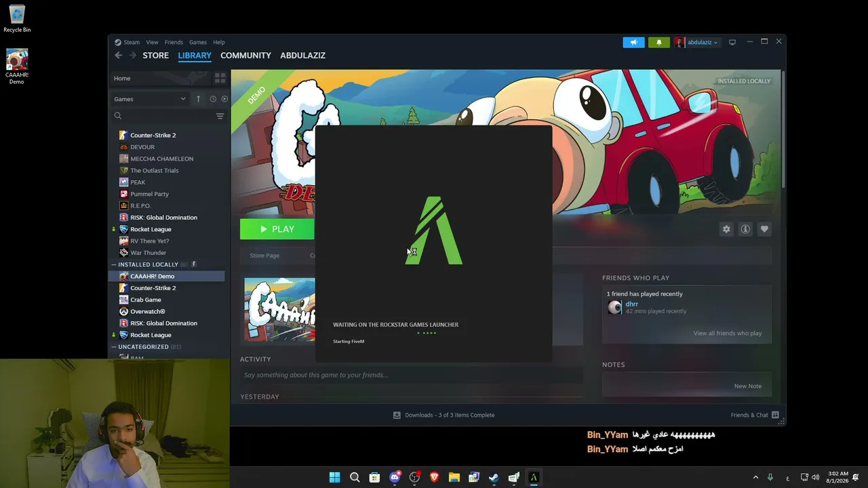The height and width of the screenshot is (488, 868).
Task: Switch to FiveM in the taskbar
Action: point(534,477)
